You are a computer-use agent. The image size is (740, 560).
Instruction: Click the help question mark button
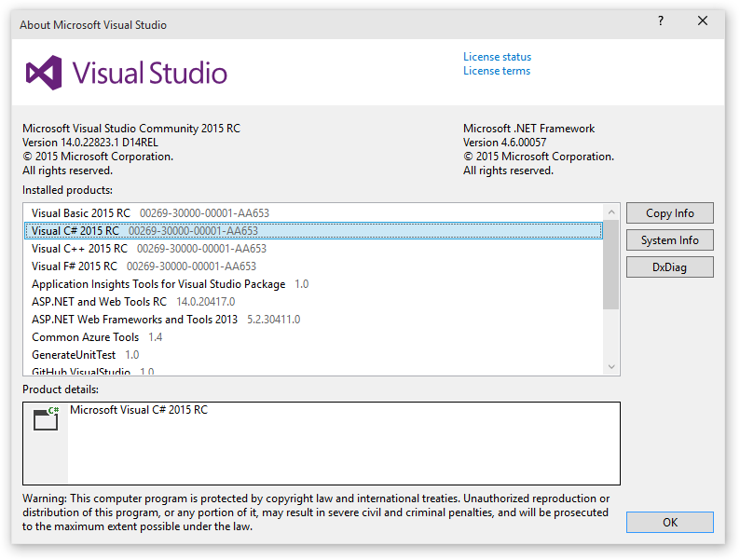click(661, 20)
